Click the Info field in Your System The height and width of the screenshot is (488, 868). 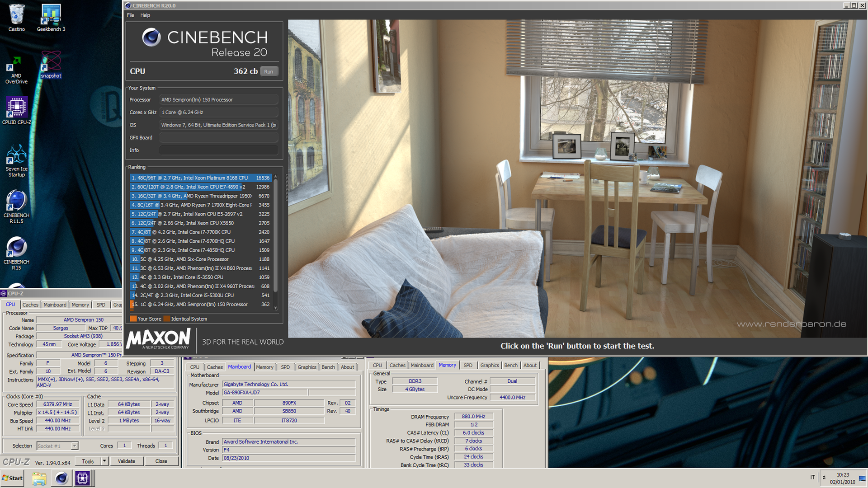(x=218, y=150)
